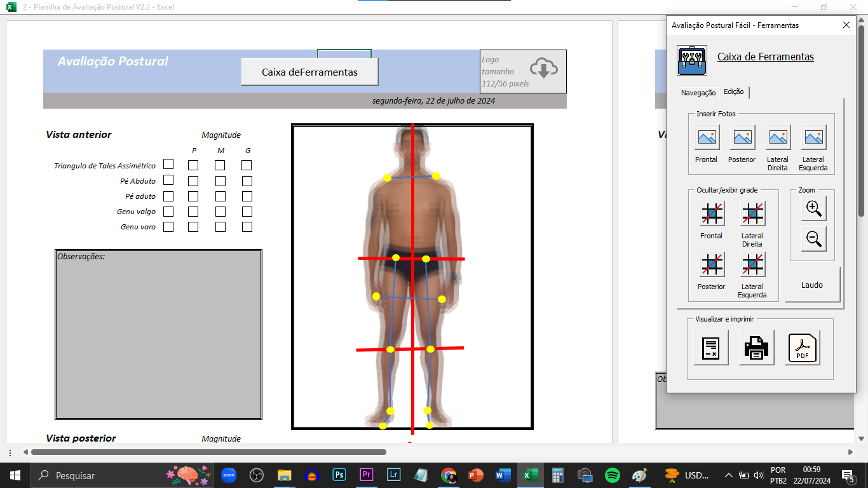Screen dimensions: 868x488
Task: Click the Laudo button
Action: click(x=811, y=285)
